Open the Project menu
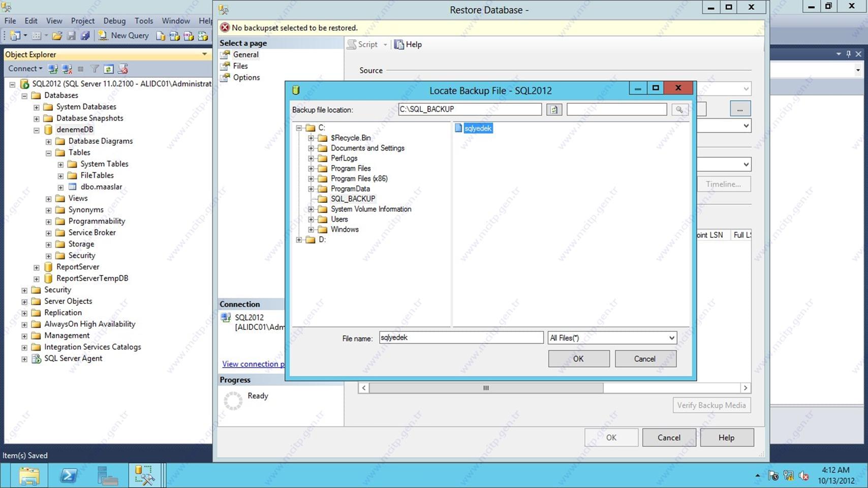Viewport: 868px width, 488px height. pos(83,21)
